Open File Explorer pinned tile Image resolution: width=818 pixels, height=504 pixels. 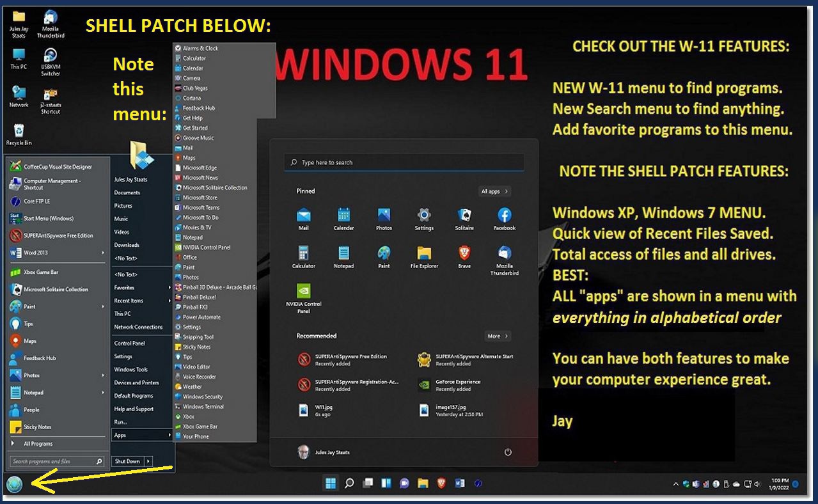click(424, 256)
